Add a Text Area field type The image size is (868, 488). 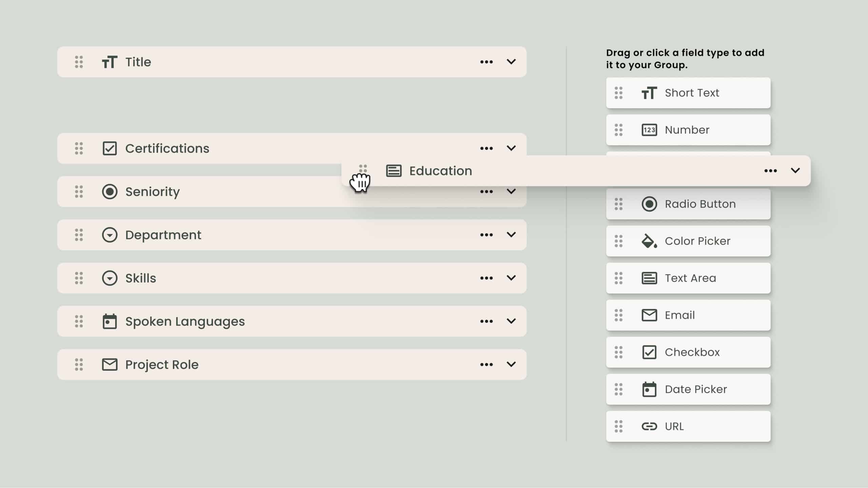click(688, 278)
